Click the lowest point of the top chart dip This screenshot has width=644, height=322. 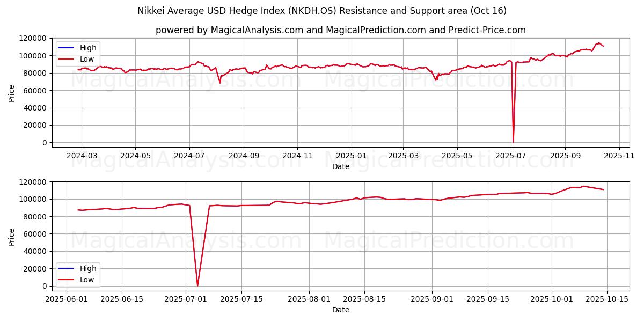click(x=513, y=142)
